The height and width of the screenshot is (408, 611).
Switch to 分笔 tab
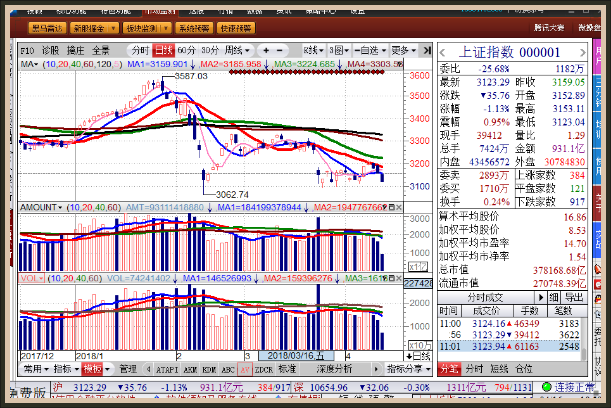[449, 369]
